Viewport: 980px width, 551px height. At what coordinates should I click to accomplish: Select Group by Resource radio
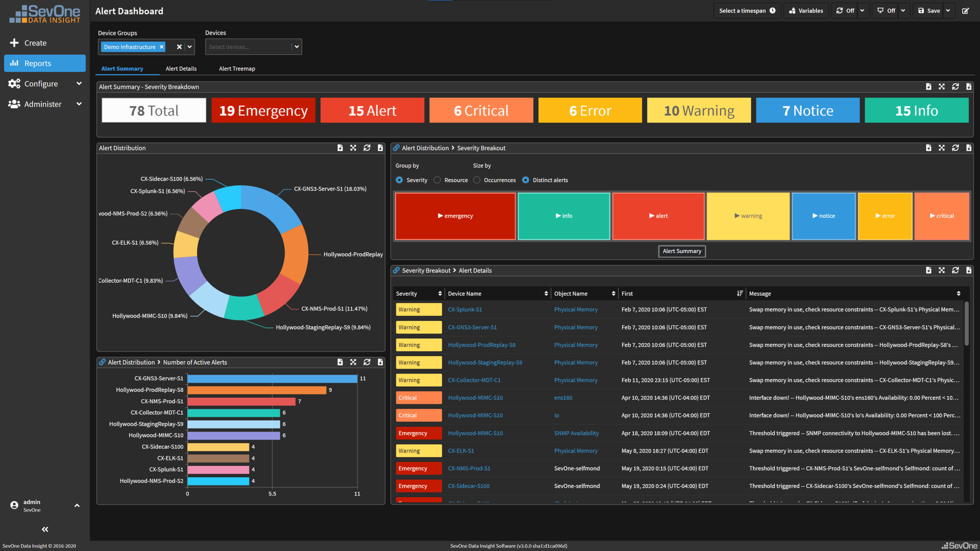[437, 180]
